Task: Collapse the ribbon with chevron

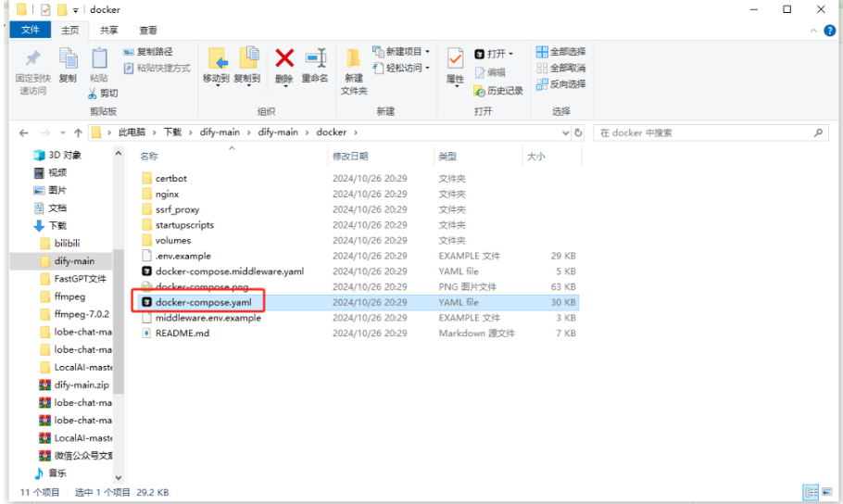Action: [x=813, y=31]
